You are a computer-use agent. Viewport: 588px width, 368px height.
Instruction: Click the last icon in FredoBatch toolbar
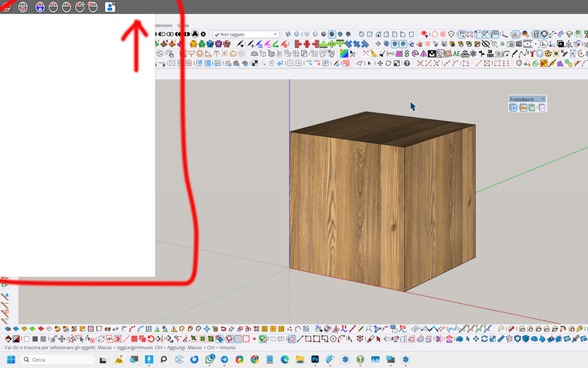(542, 108)
